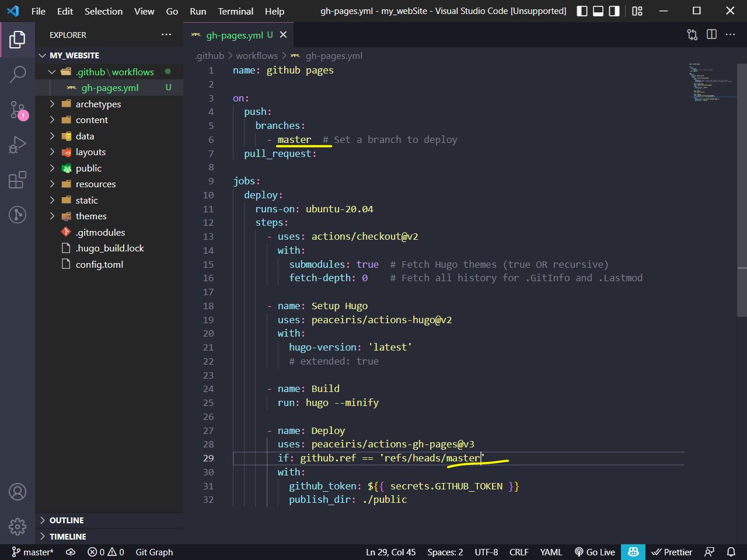Expand the themes folder
This screenshot has height=560, width=747.
109,216
